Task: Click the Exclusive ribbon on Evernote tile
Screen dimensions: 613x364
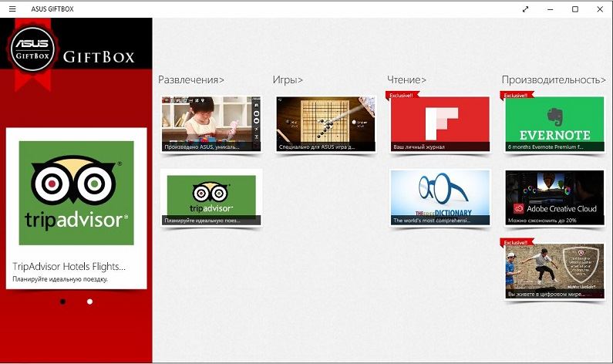Action: pyautogui.click(x=516, y=95)
